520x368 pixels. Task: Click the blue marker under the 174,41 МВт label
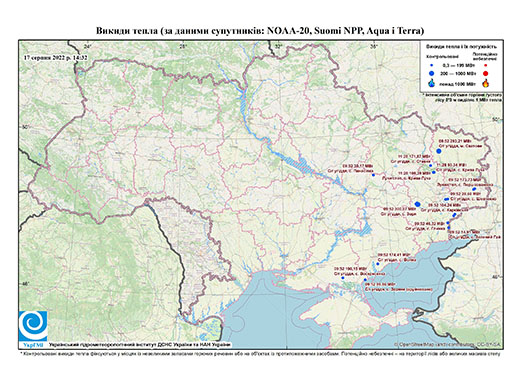(x=378, y=264)
